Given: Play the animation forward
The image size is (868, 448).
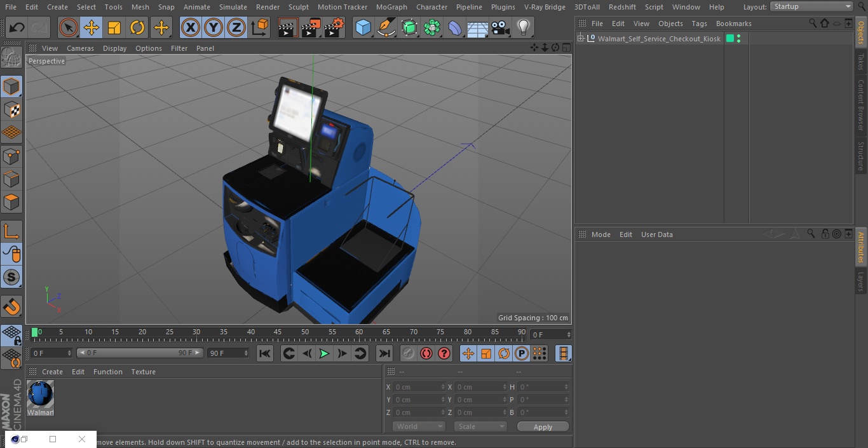Looking at the screenshot, I should tap(324, 353).
